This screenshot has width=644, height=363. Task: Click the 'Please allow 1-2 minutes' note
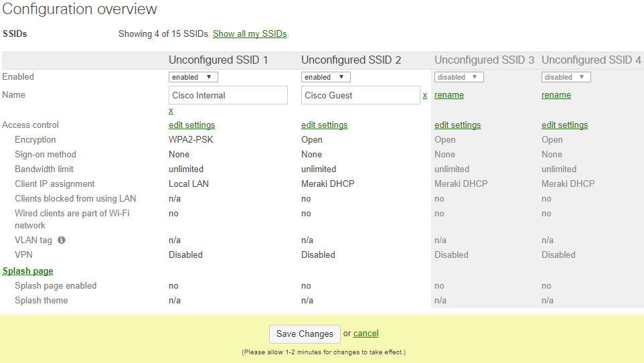click(323, 352)
